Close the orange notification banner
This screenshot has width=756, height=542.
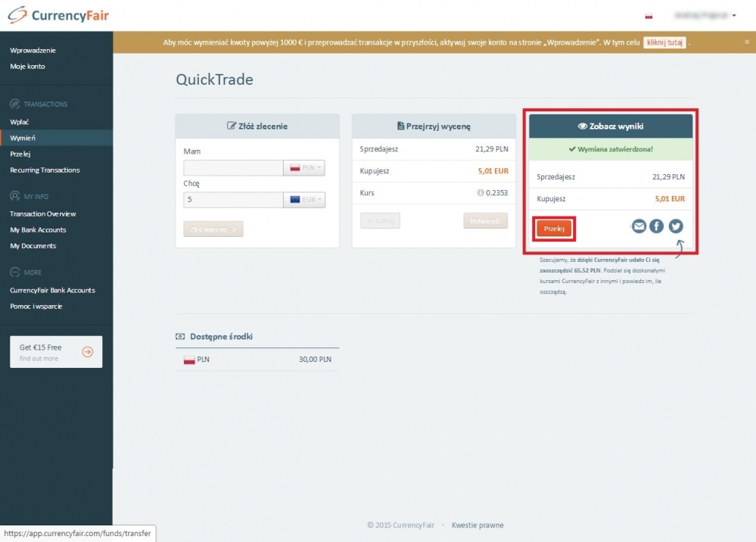(747, 42)
